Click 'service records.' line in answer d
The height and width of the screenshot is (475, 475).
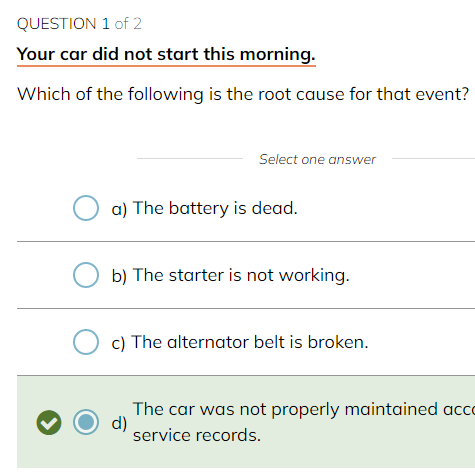pos(197,435)
